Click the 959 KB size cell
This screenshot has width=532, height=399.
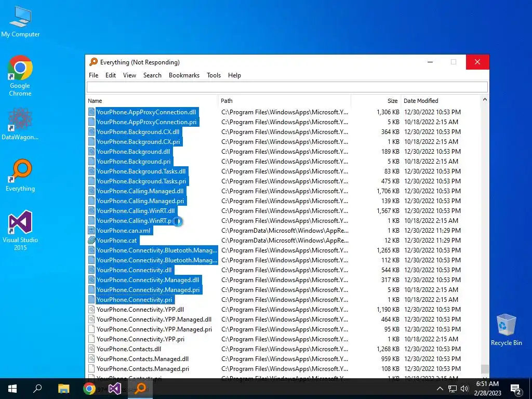(x=390, y=358)
